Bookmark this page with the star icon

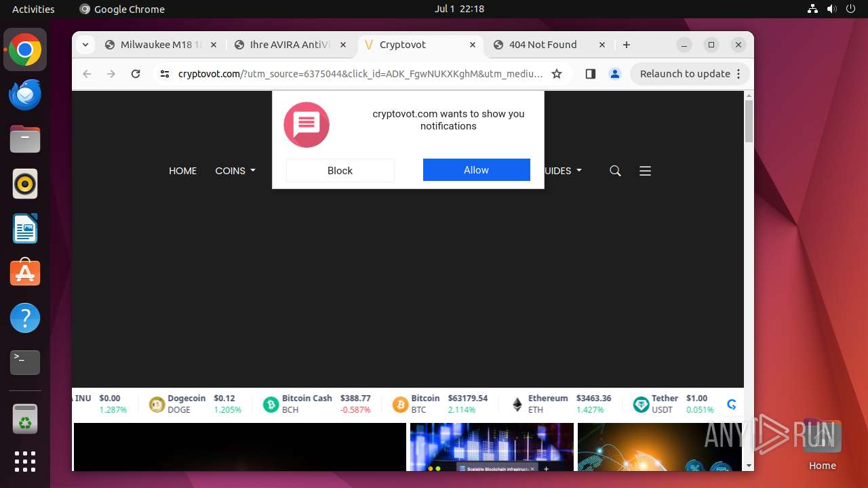pyautogui.click(x=557, y=74)
